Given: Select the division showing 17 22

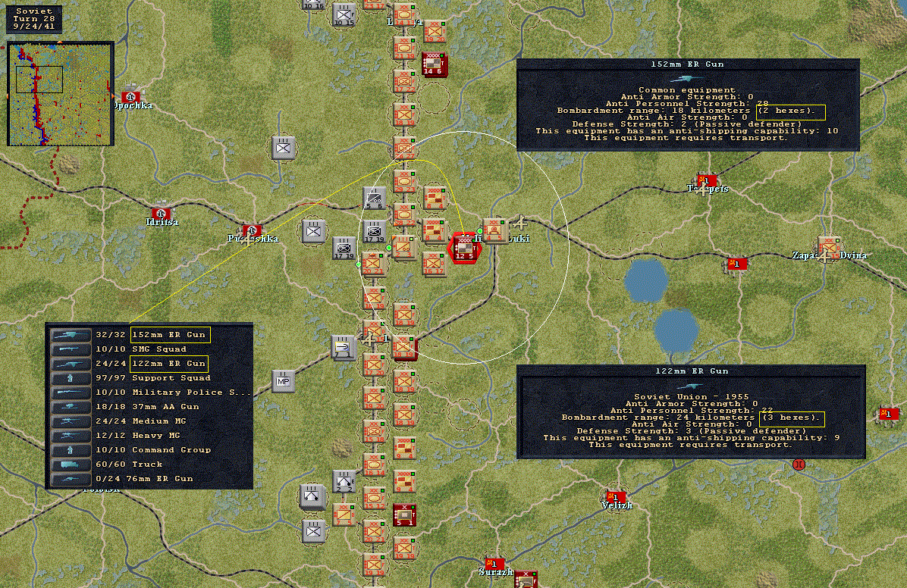Looking at the screenshot, I should (404, 82).
